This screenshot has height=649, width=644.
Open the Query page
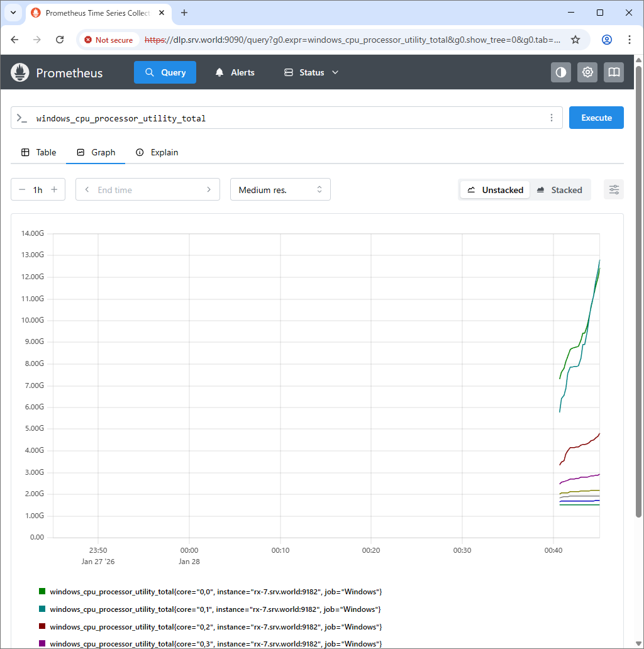click(165, 72)
